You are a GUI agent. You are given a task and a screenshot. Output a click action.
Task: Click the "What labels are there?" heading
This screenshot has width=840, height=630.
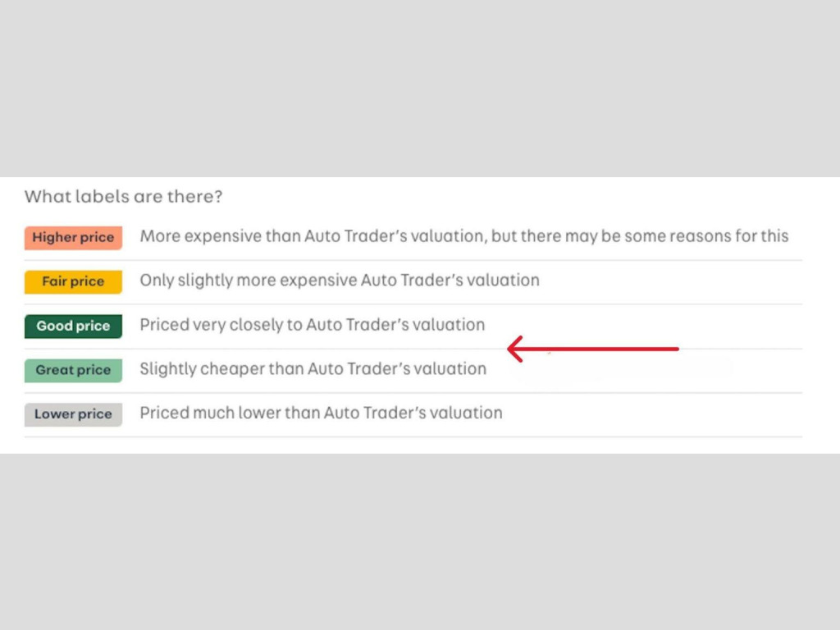123,197
